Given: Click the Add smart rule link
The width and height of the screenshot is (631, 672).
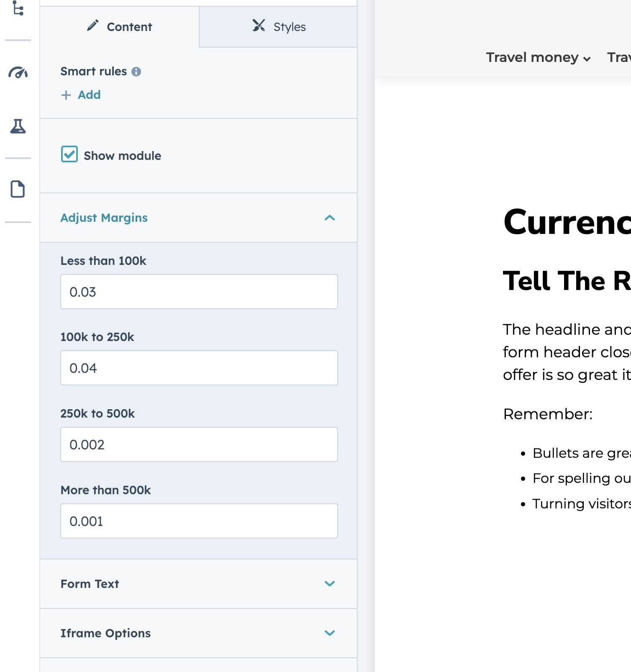Looking at the screenshot, I should click(89, 95).
